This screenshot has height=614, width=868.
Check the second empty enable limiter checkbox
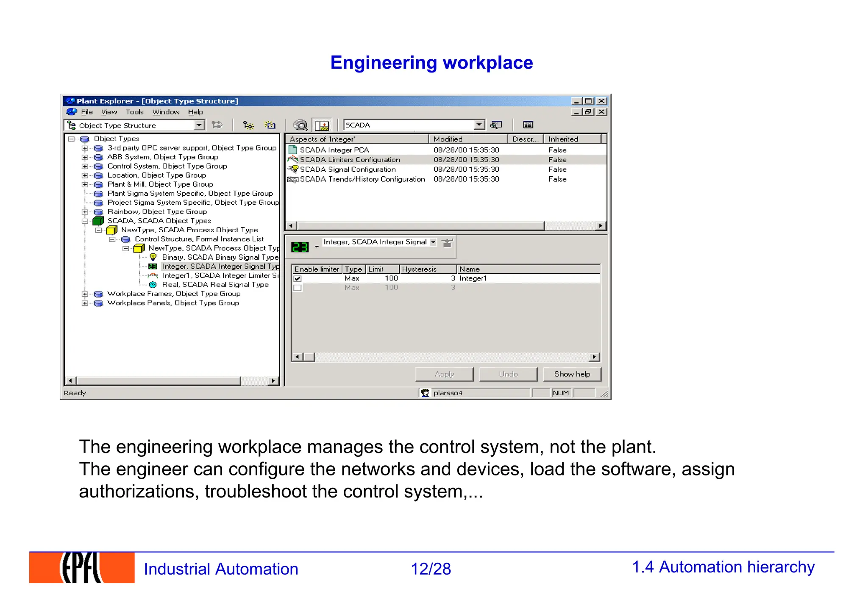(x=298, y=288)
